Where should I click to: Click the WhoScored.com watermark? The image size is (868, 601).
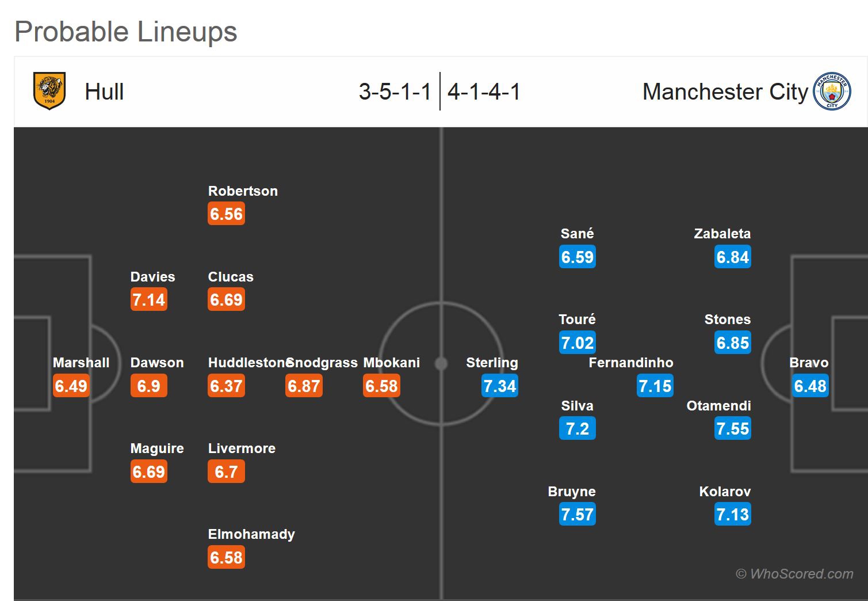(x=794, y=574)
